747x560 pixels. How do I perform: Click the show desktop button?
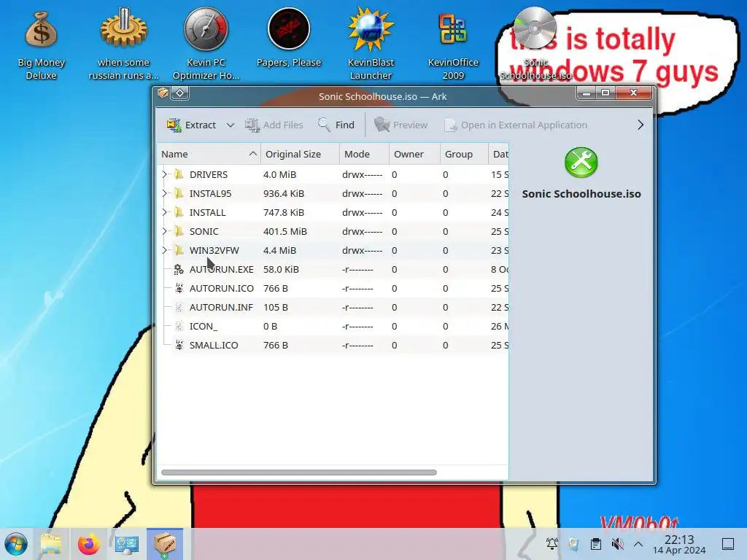click(728, 544)
